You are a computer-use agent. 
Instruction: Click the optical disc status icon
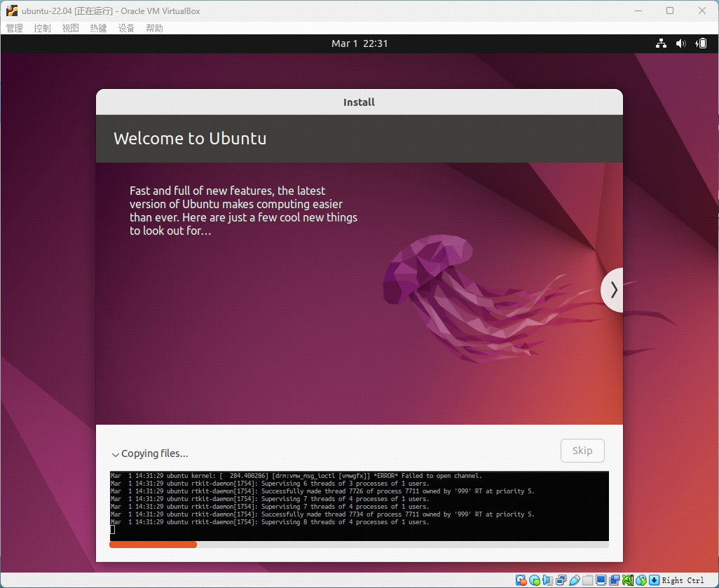pyautogui.click(x=535, y=580)
